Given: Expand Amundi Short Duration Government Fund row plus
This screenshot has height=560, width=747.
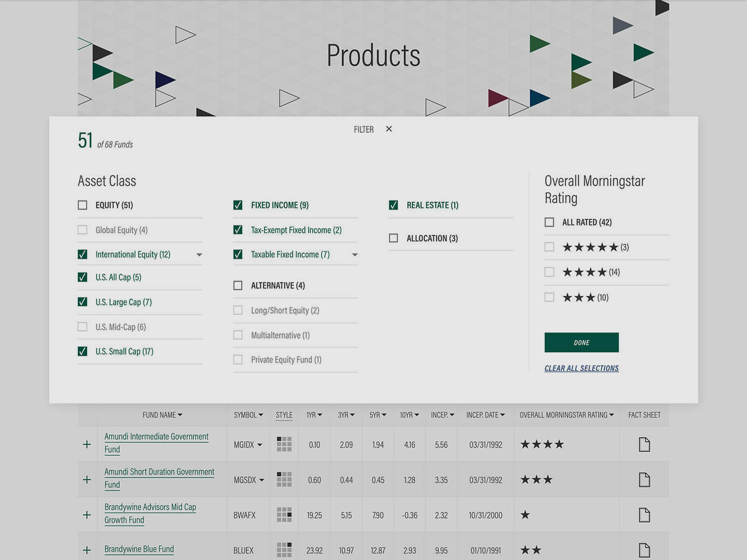Looking at the screenshot, I should [x=87, y=480].
